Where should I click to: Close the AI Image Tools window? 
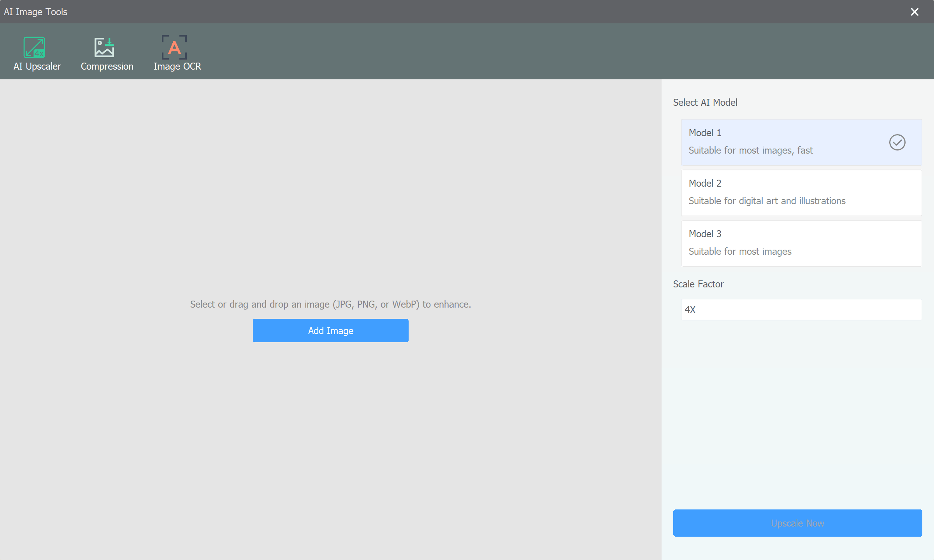(915, 12)
